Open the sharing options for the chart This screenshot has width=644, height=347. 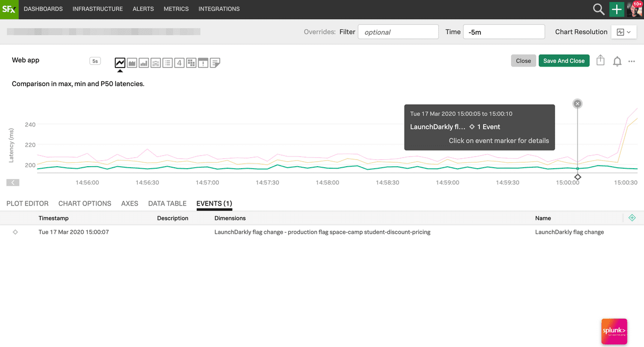coord(600,60)
